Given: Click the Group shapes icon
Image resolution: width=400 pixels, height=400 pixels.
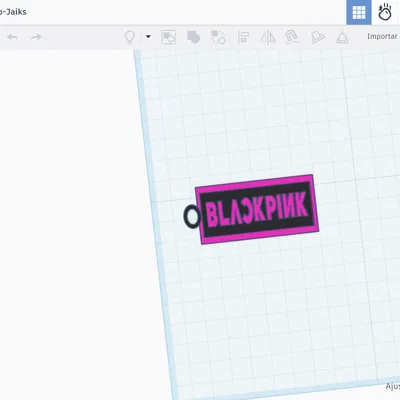Looking at the screenshot, I should click(x=194, y=37).
